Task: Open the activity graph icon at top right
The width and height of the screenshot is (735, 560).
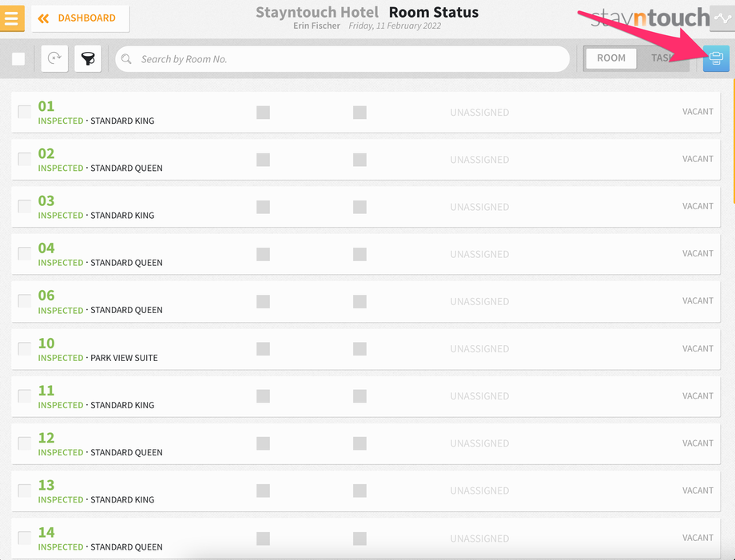Action: point(722,18)
